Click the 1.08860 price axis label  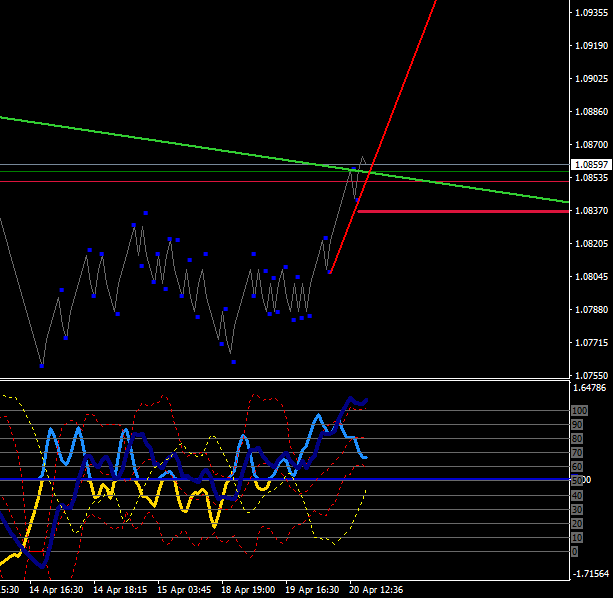(x=591, y=112)
